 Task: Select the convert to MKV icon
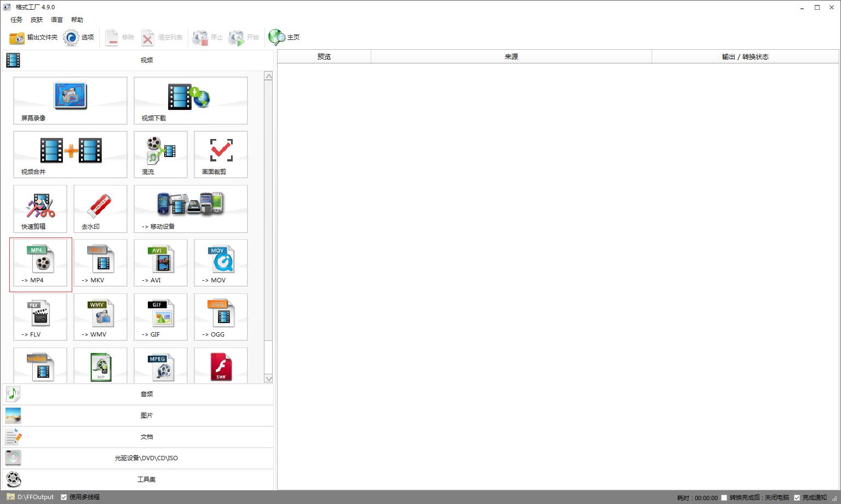pos(100,263)
